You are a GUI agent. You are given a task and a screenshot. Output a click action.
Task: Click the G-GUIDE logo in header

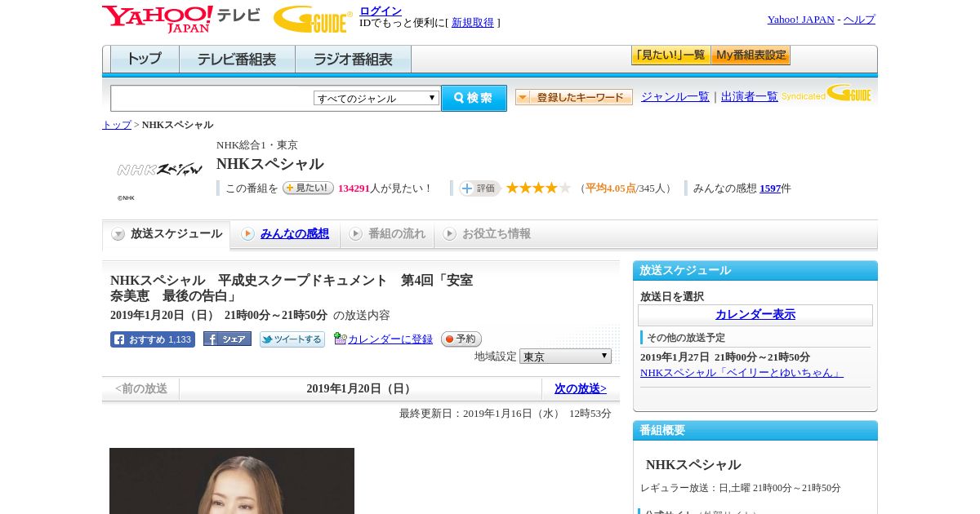tap(313, 19)
